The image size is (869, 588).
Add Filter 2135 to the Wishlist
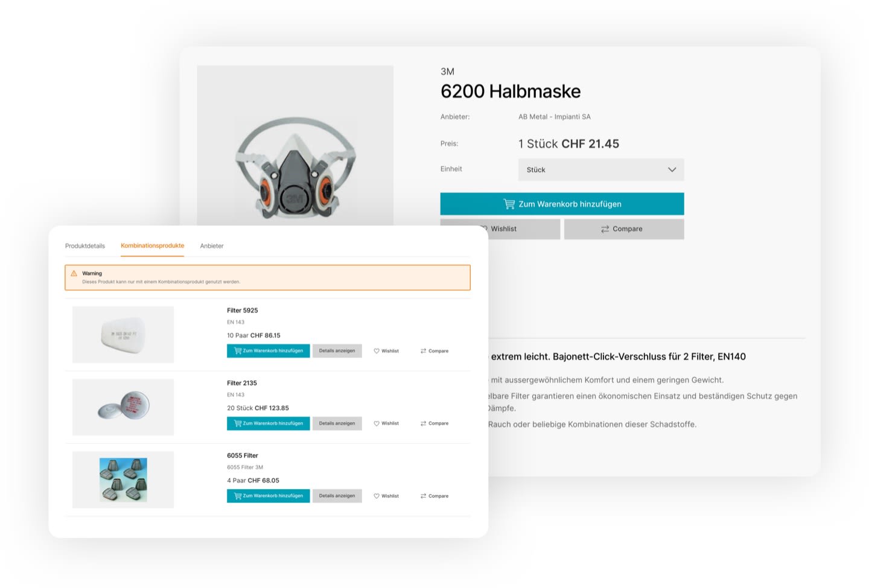coord(386,423)
